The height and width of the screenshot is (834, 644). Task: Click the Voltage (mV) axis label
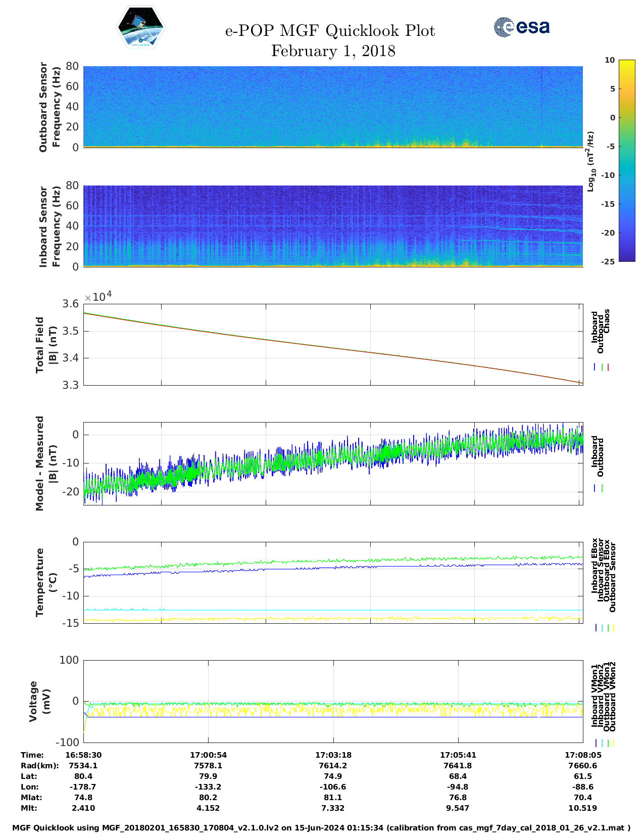pyautogui.click(x=39, y=701)
